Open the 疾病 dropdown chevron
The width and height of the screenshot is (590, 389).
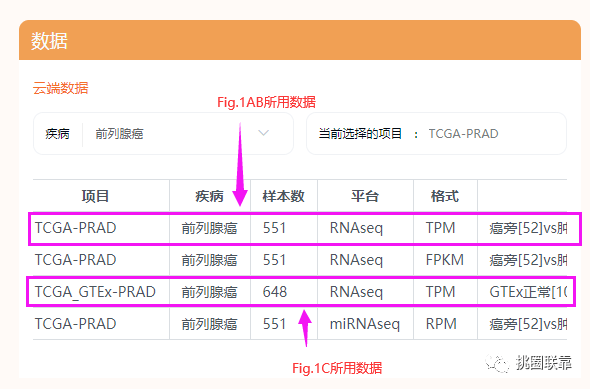[263, 133]
